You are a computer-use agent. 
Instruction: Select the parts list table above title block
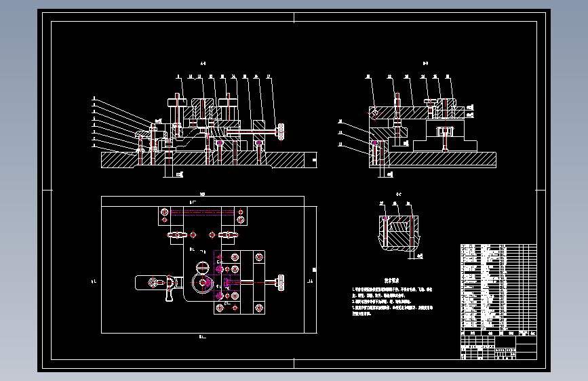click(x=498, y=290)
